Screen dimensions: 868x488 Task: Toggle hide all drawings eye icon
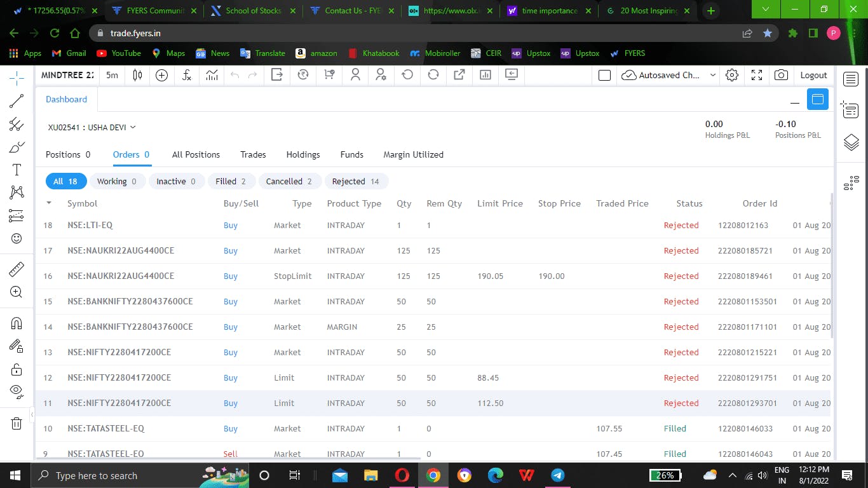point(17,391)
